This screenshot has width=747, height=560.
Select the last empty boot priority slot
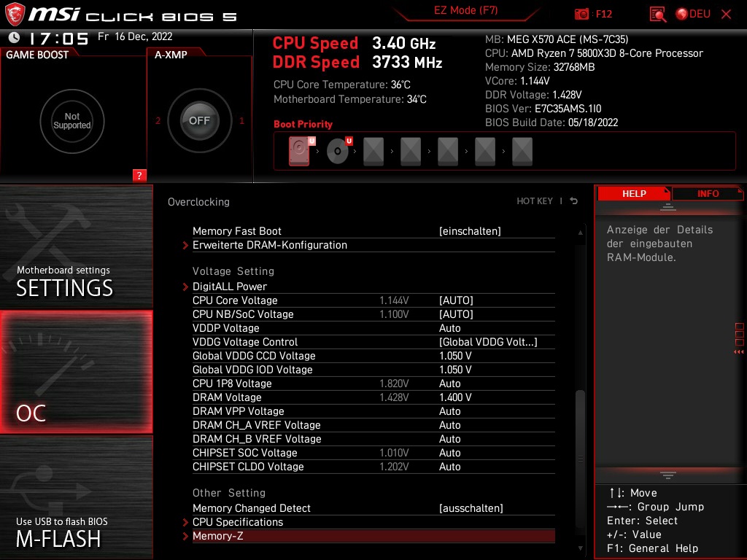[522, 152]
